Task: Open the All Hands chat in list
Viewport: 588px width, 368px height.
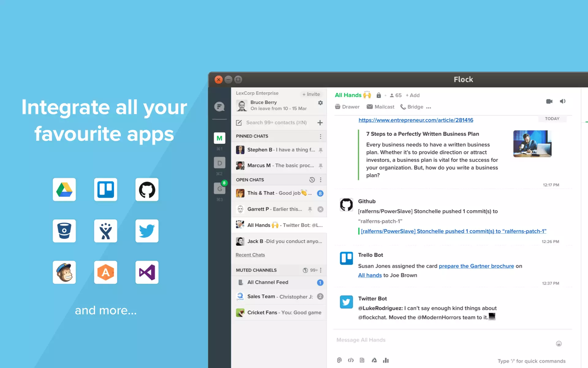Action: 279,225
